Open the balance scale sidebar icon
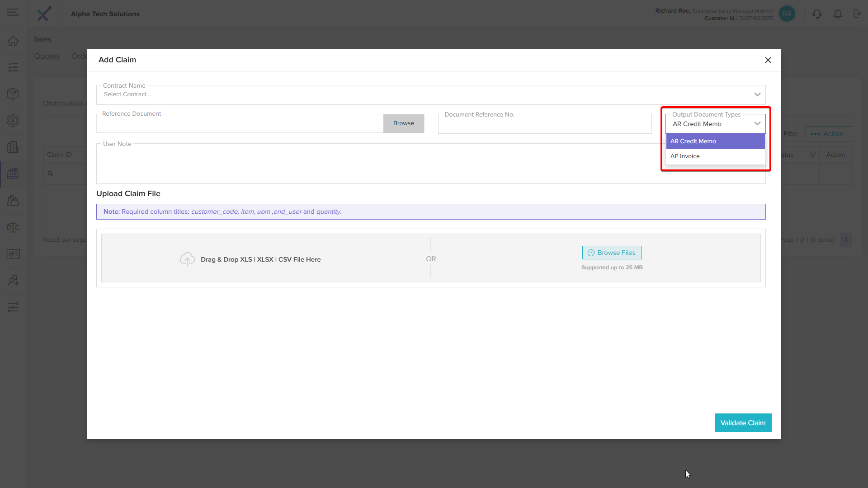 click(13, 227)
